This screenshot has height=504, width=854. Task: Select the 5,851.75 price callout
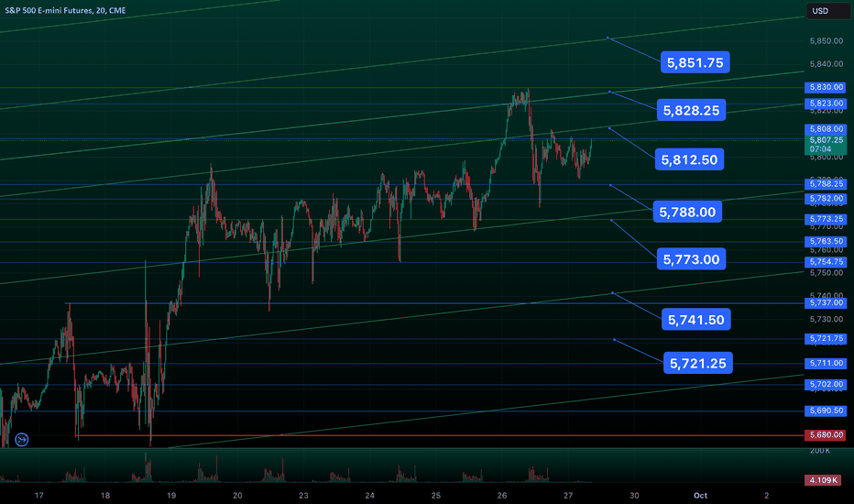pyautogui.click(x=695, y=62)
